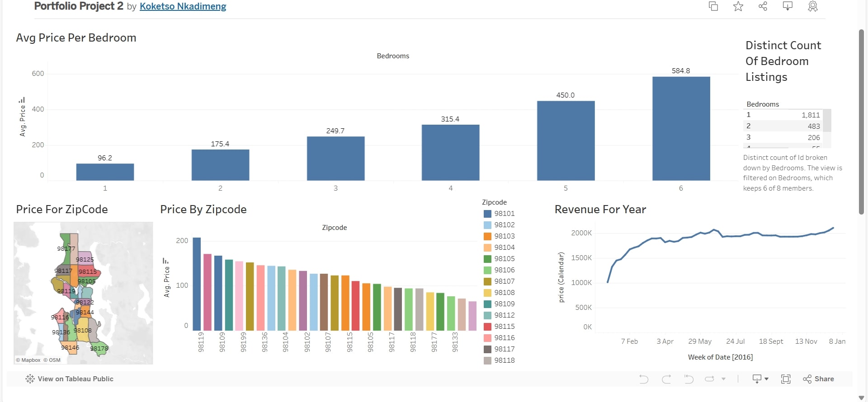Click the 6-bedroom bar labeled 584.8
This screenshot has width=868, height=402.
[x=681, y=129]
